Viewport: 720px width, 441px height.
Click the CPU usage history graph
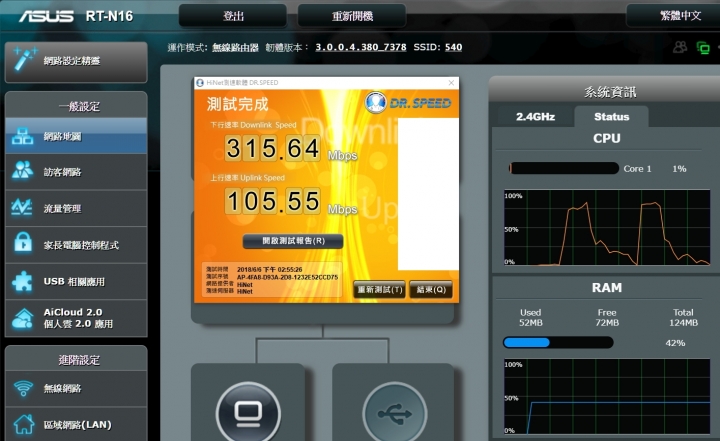(x=607, y=228)
